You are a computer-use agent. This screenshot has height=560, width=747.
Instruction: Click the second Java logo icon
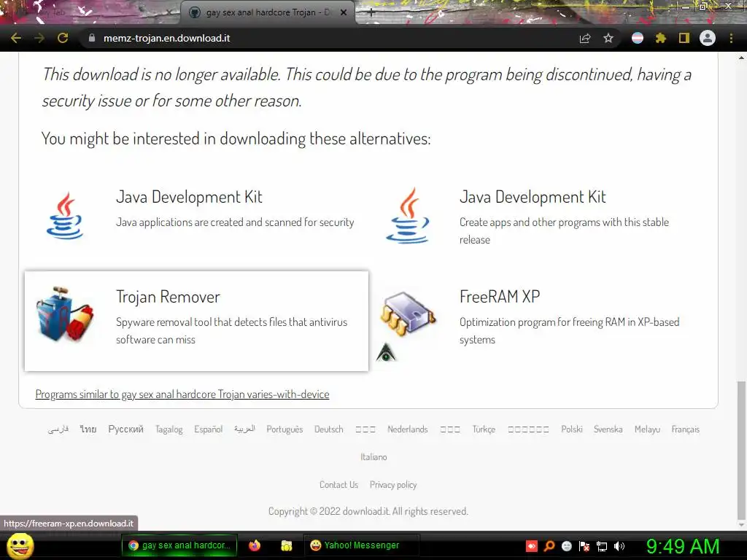pyautogui.click(x=409, y=216)
